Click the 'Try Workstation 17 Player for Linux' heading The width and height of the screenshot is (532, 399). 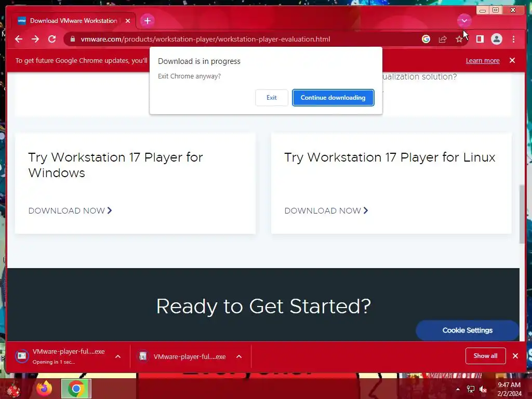[390, 157]
